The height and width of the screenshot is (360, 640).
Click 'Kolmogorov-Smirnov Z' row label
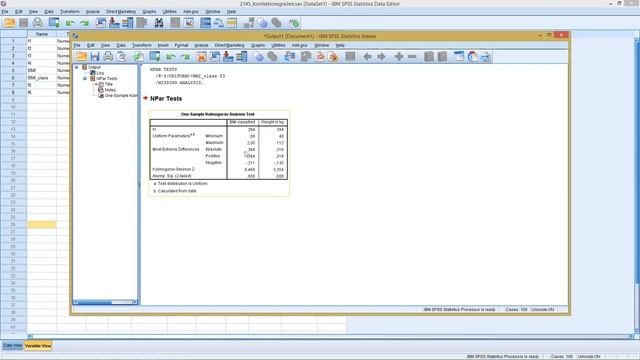pos(173,169)
